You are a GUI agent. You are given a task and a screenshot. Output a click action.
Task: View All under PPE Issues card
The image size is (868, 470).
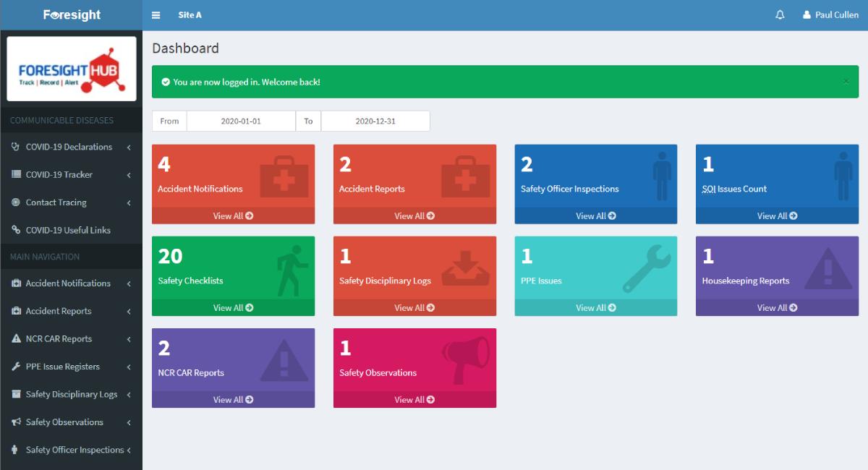tap(596, 307)
